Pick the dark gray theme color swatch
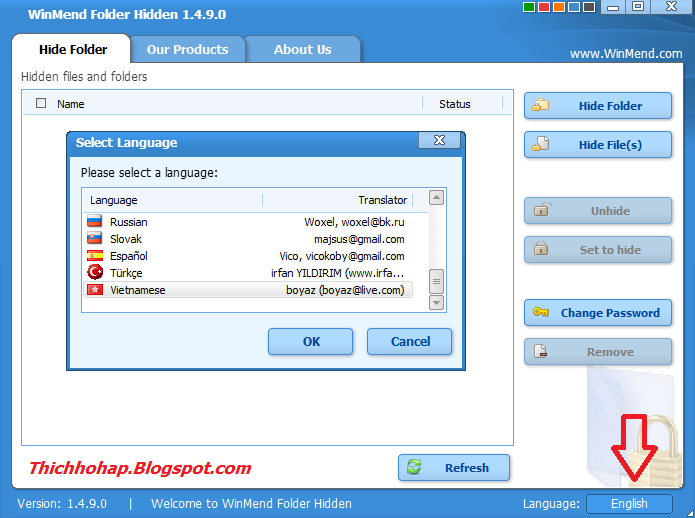Image resolution: width=695 pixels, height=518 pixels. (x=589, y=7)
